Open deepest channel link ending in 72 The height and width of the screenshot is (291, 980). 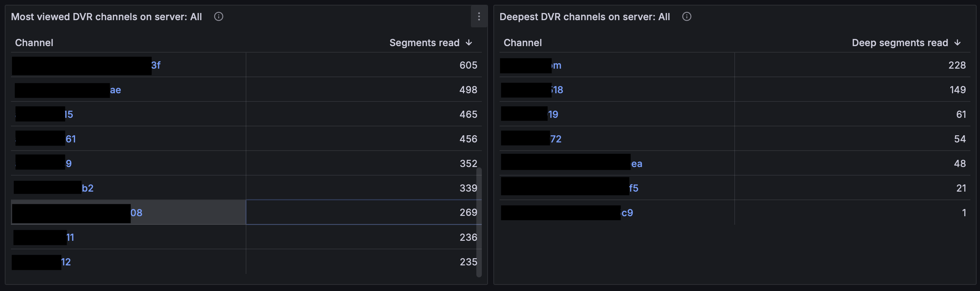[x=556, y=139]
